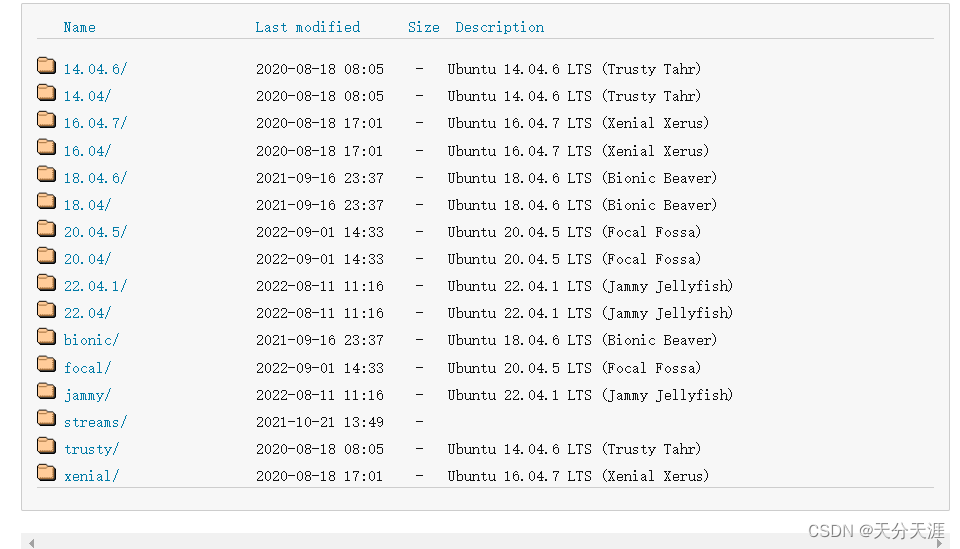
Task: Open the 18.04/ directory link
Action: (x=87, y=205)
